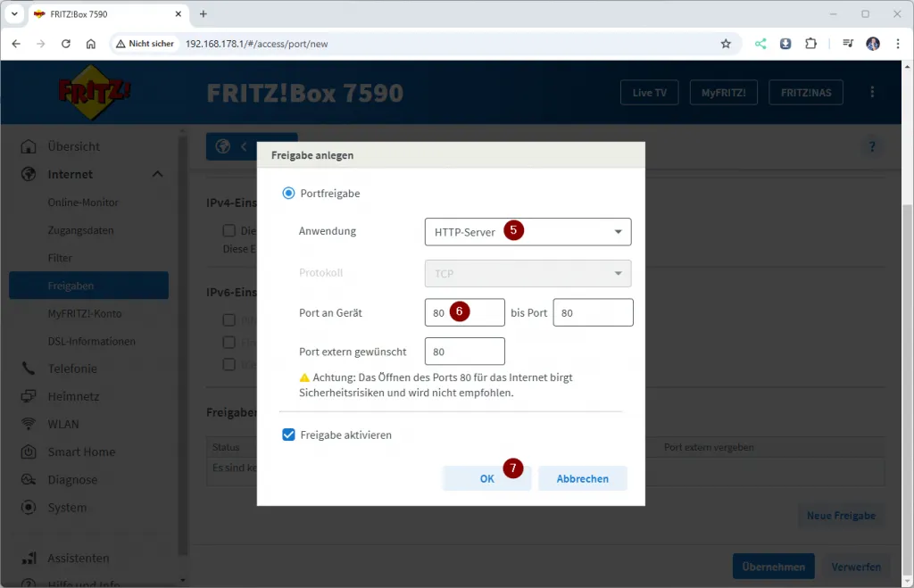Open a new browser tab

(x=204, y=14)
